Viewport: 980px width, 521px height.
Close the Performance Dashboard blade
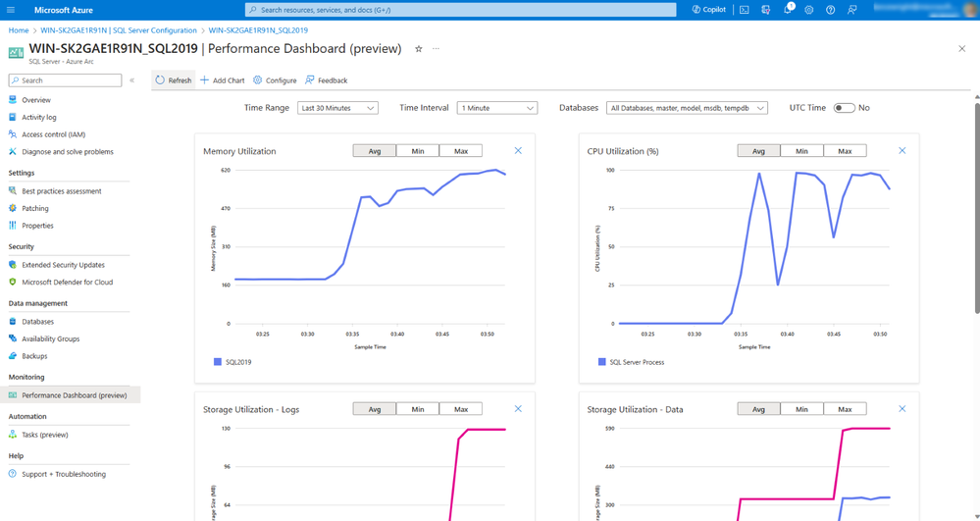pyautogui.click(x=962, y=49)
